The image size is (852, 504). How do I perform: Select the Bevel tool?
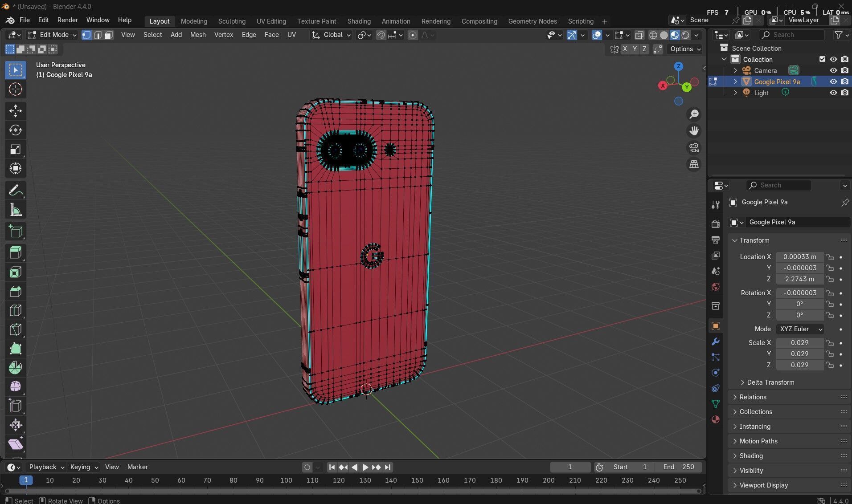16,291
